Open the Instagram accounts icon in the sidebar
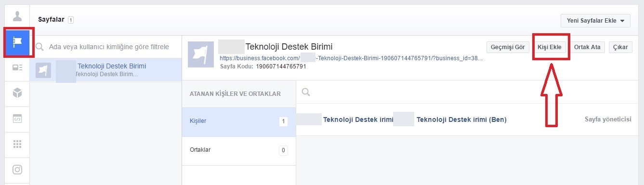Screen dimensions: 644x185 coord(17,169)
